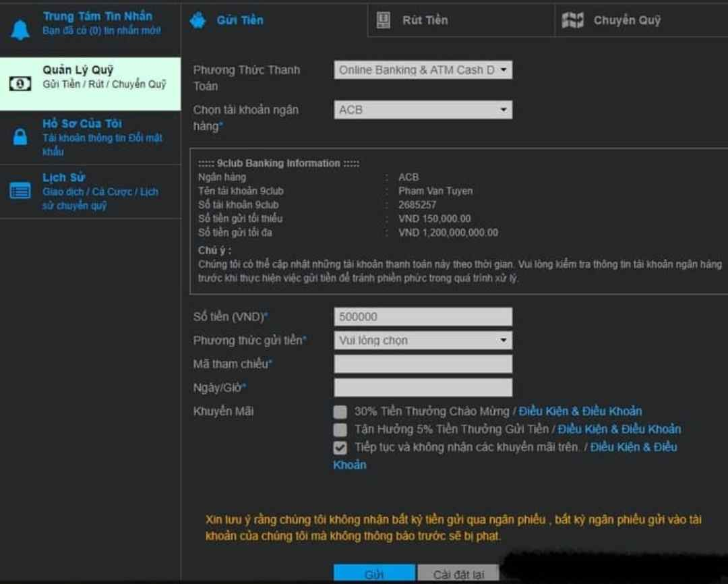Switch to the Chuyển Quỹ tab
The height and width of the screenshot is (584, 728).
(627, 20)
